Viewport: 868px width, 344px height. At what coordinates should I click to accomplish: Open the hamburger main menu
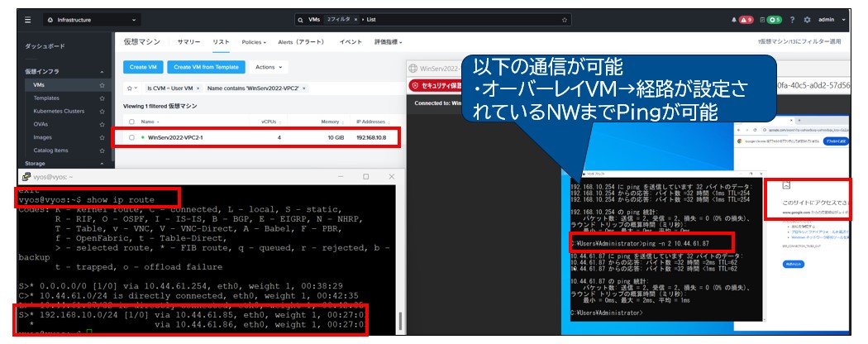(27, 19)
